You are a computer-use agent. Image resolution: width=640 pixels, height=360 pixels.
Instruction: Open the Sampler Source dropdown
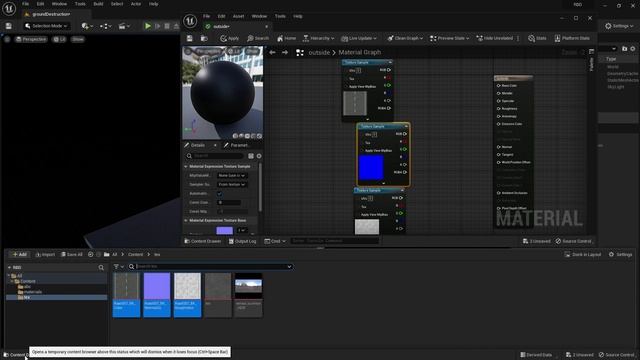click(x=231, y=184)
